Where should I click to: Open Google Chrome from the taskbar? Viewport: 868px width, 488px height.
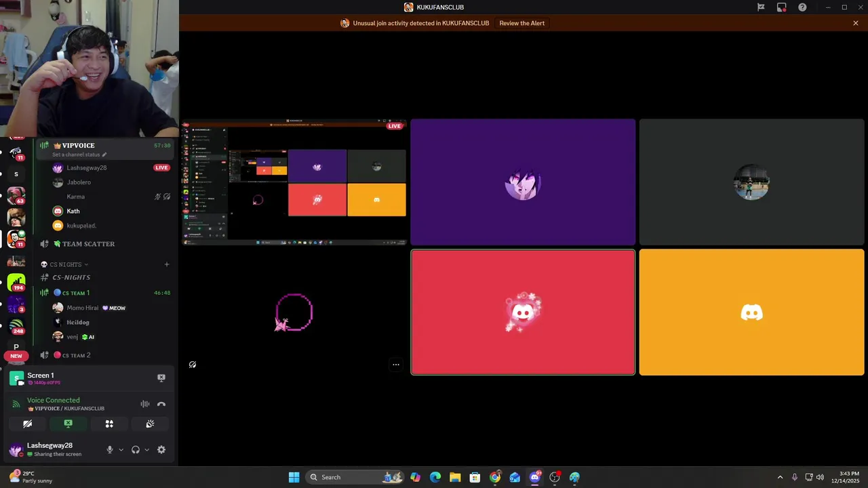[x=495, y=477]
